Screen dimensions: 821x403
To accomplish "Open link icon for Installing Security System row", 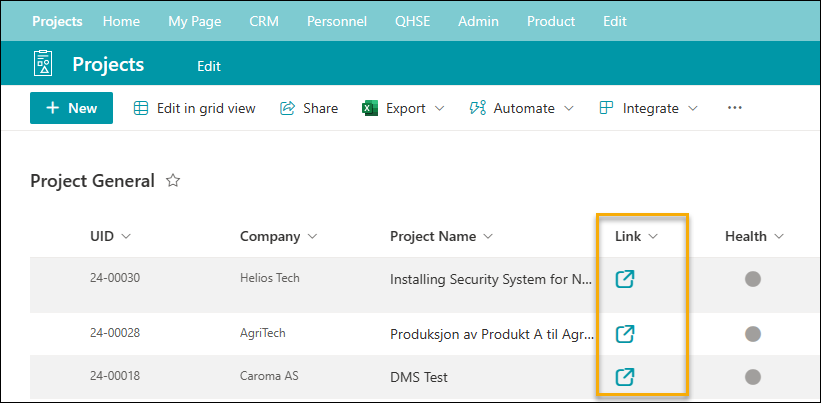I will coord(625,279).
